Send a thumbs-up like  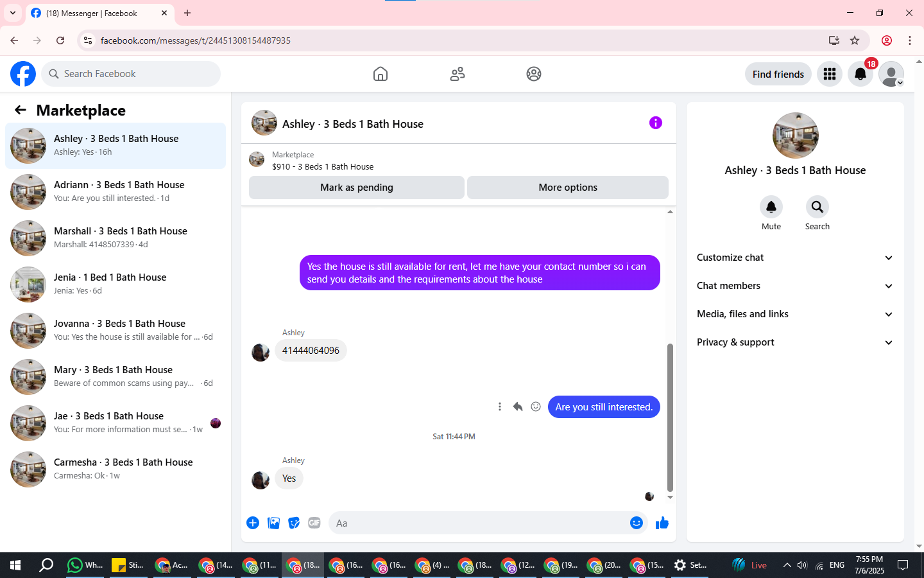pyautogui.click(x=662, y=523)
